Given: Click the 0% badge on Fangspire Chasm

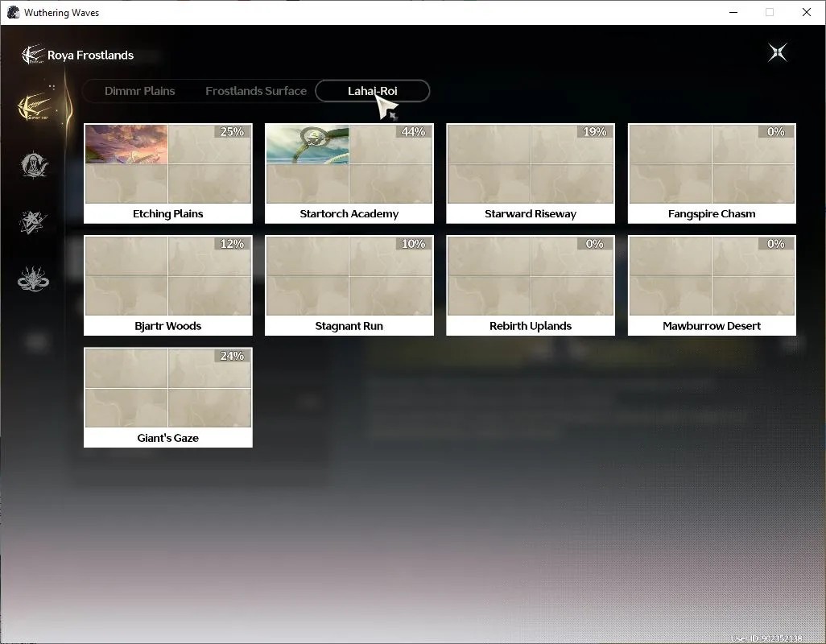Looking at the screenshot, I should [775, 132].
